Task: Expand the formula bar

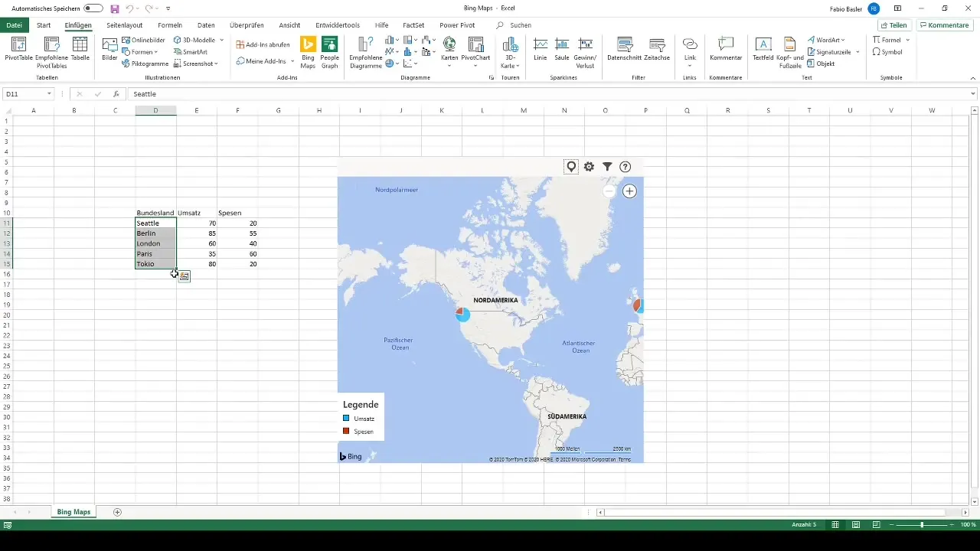Action: point(973,94)
